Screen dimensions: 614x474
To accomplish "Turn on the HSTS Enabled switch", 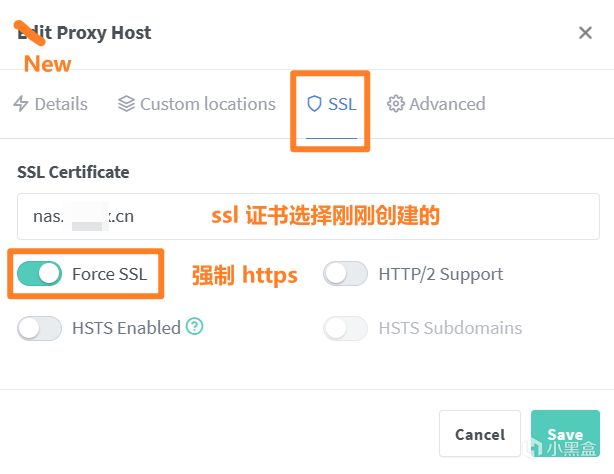I will pyautogui.click(x=40, y=328).
